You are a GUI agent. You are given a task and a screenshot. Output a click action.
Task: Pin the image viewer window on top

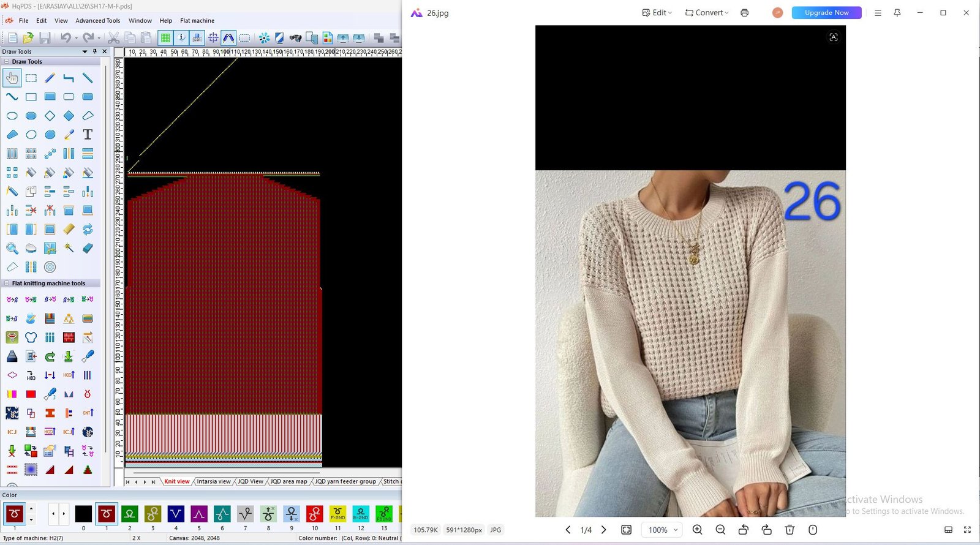(897, 13)
